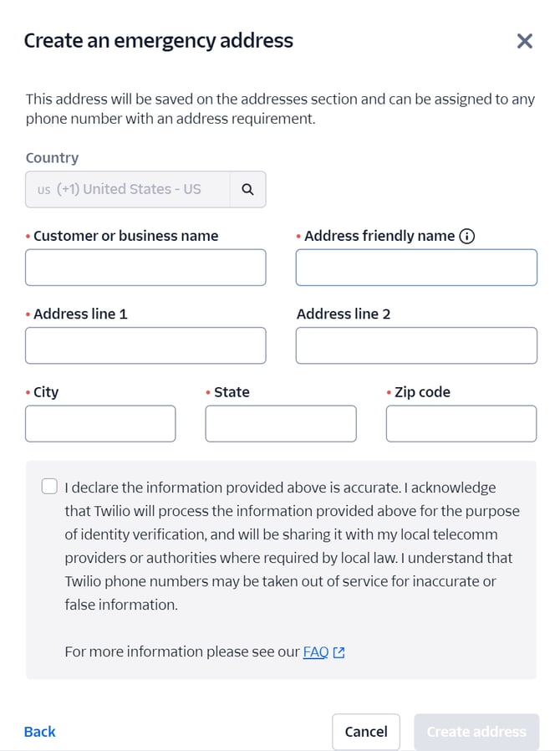The height and width of the screenshot is (751, 560).
Task: Click the State text box
Action: pyautogui.click(x=281, y=423)
